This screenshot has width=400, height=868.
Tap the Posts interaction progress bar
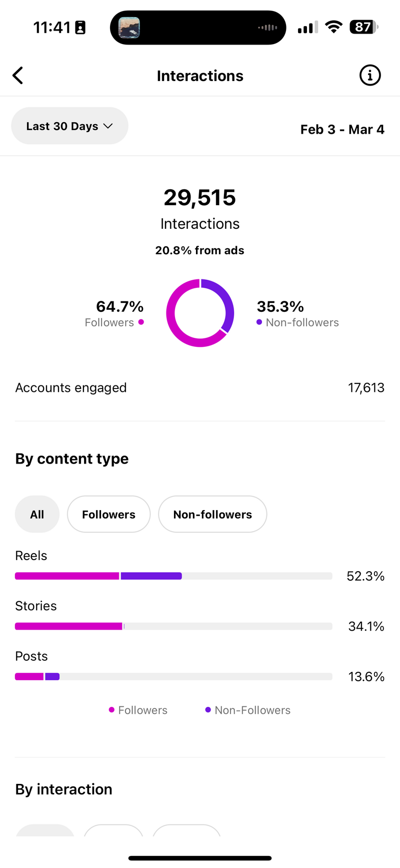point(173,677)
